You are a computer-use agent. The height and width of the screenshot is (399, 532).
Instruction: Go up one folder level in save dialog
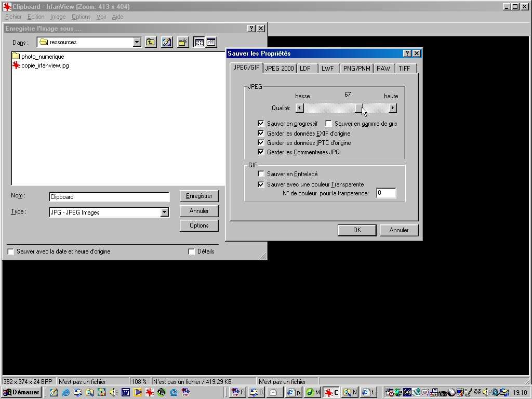151,42
